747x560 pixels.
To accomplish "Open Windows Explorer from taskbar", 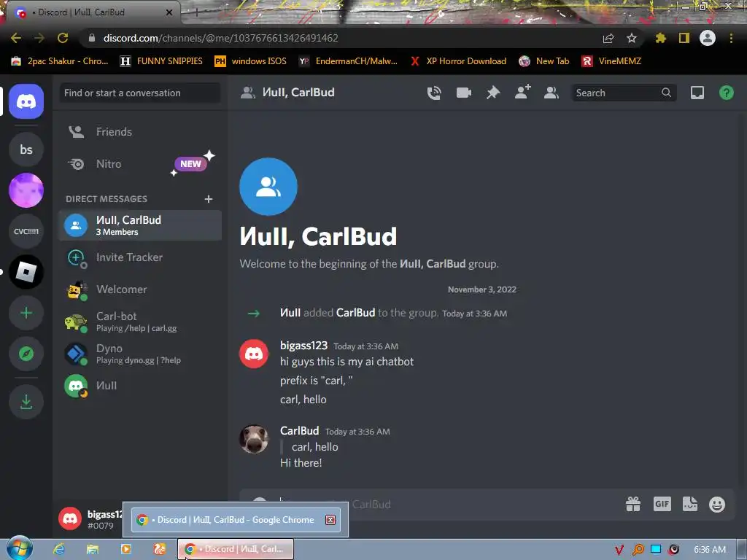I will coord(93,550).
